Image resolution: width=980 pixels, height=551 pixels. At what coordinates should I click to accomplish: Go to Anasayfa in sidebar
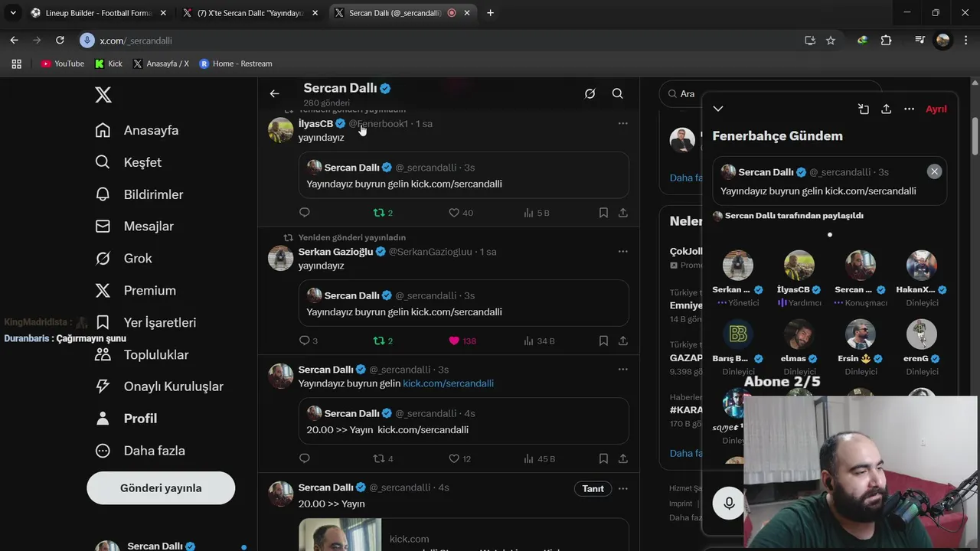(x=137, y=130)
